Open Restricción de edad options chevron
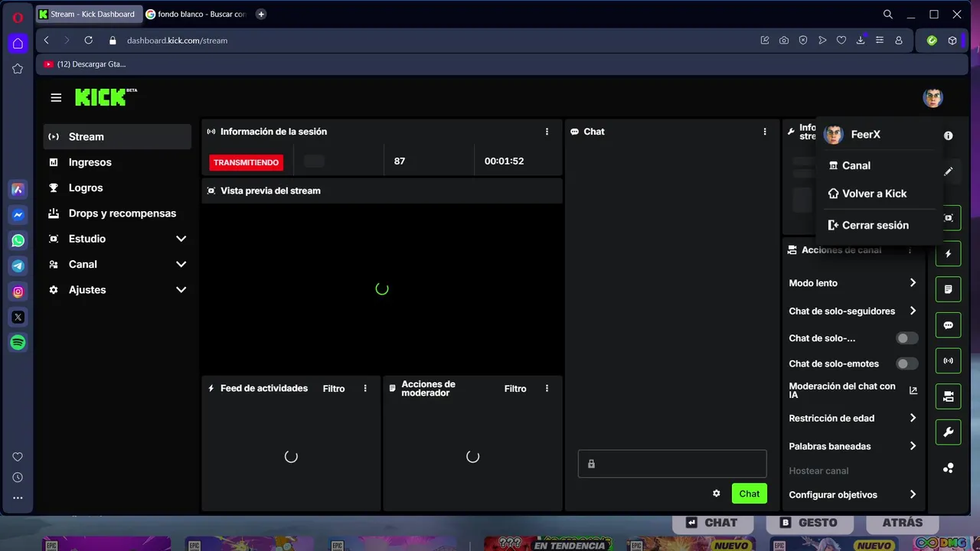The image size is (980, 551). click(x=913, y=418)
